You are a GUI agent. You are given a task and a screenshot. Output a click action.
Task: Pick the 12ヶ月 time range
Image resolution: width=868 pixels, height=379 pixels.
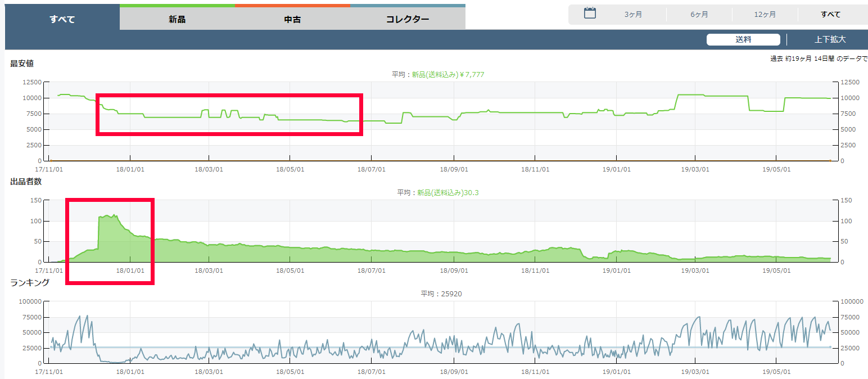point(765,15)
